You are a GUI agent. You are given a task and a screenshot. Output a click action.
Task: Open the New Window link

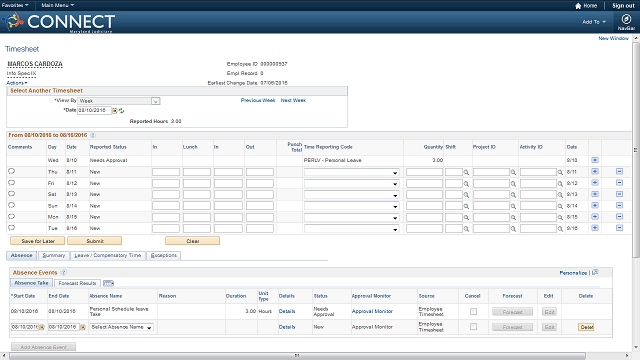click(x=613, y=38)
